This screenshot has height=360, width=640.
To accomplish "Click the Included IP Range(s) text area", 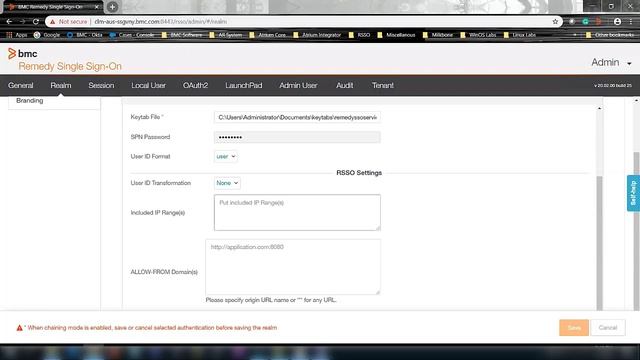I will [297, 212].
